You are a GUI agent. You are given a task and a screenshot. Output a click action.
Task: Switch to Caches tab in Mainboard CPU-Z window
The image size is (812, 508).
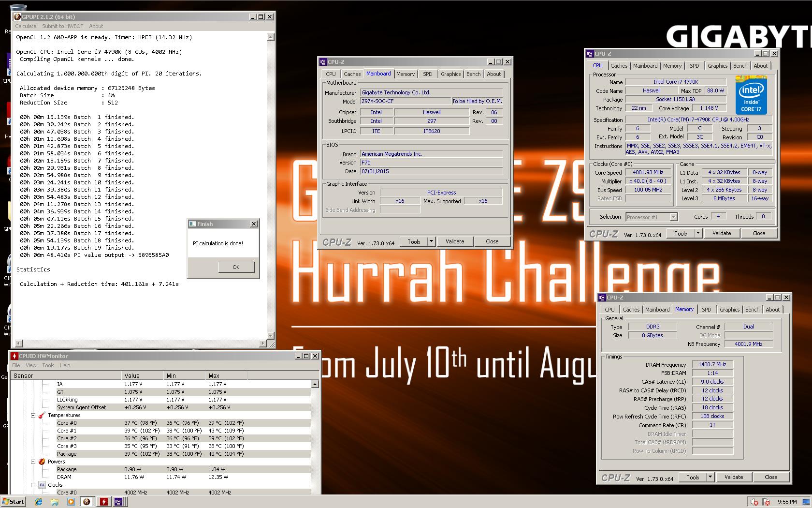pyautogui.click(x=352, y=74)
